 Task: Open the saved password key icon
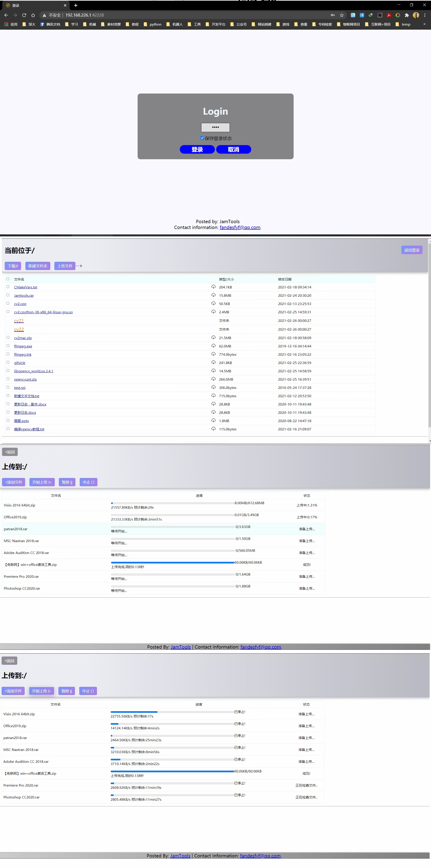pyautogui.click(x=332, y=15)
